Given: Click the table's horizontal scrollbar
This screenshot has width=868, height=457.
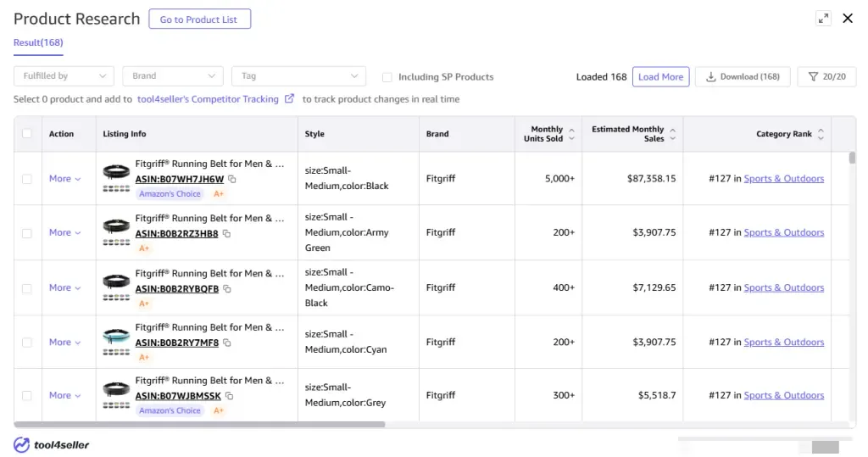Looking at the screenshot, I should coord(199,424).
